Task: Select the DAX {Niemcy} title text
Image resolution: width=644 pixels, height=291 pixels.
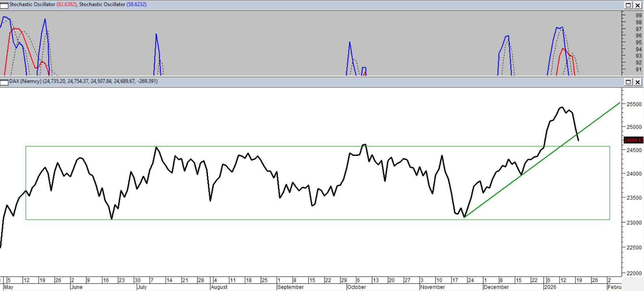Action: [x=25, y=81]
